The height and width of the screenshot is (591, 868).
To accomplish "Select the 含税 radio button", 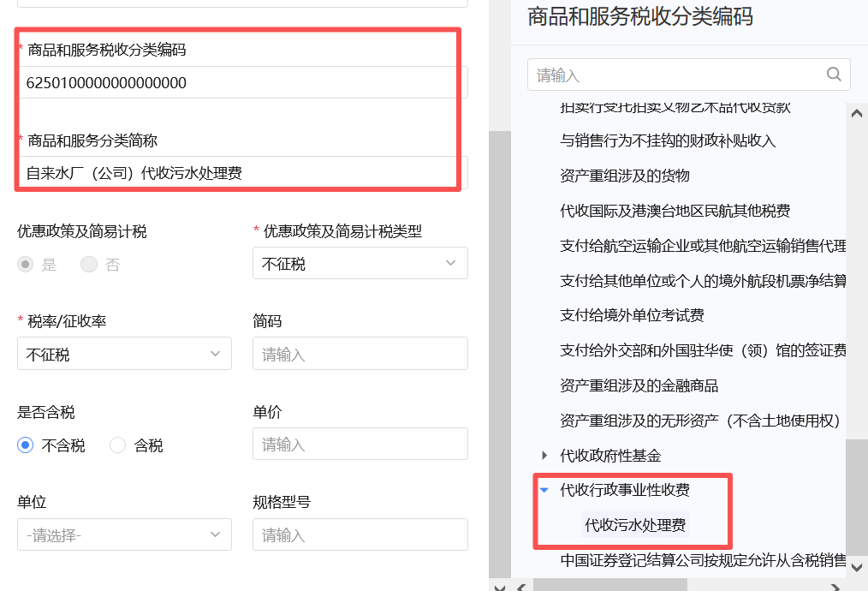I will click(x=118, y=445).
